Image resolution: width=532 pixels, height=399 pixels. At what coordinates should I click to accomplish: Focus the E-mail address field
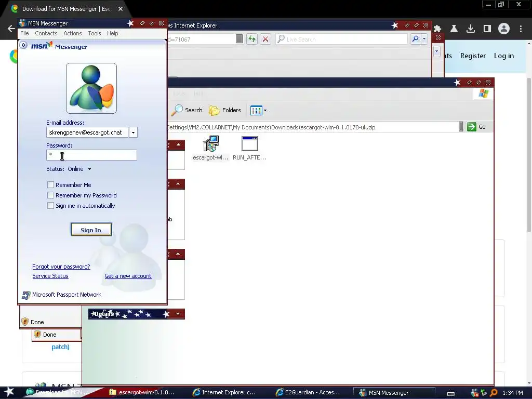tap(87, 132)
